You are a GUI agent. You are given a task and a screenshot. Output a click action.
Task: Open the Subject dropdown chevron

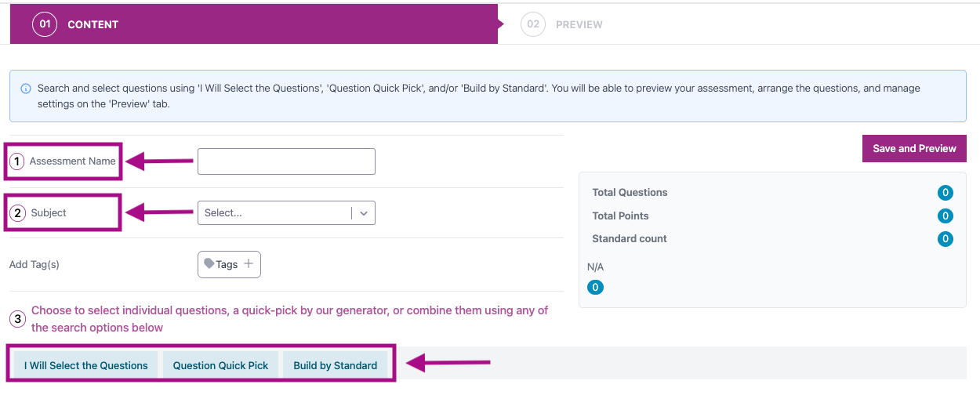364,213
